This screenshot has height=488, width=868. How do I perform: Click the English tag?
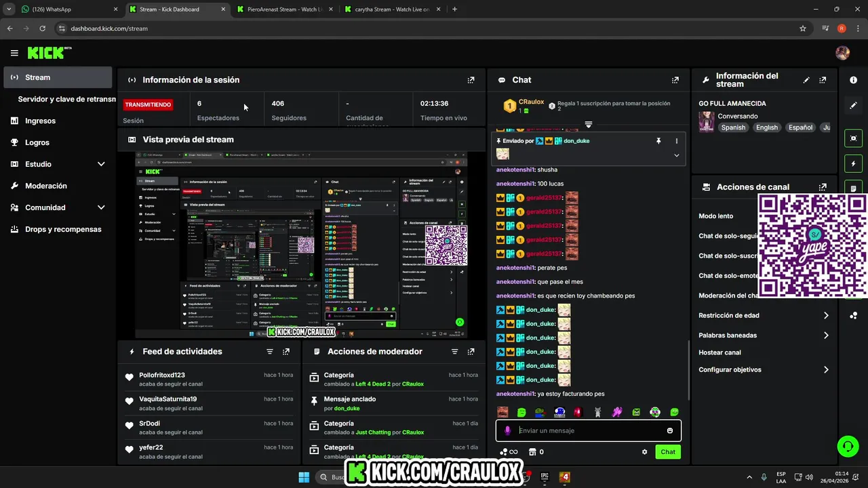click(x=767, y=127)
